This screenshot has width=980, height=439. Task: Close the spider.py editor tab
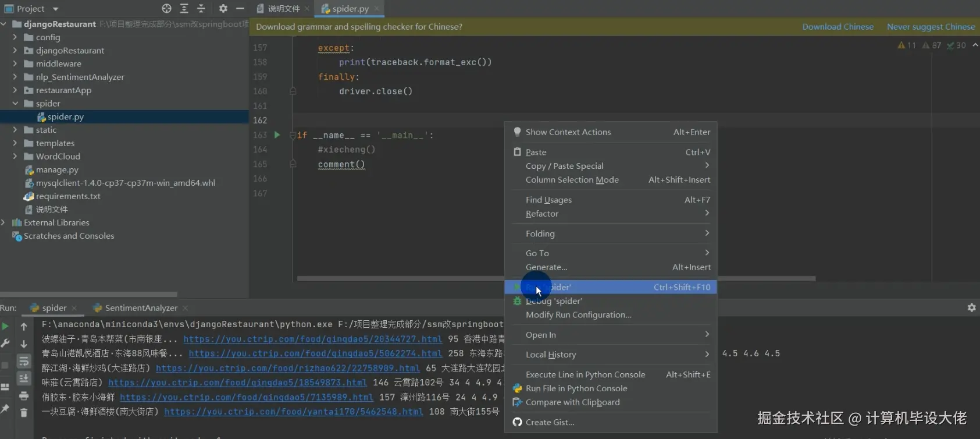pyautogui.click(x=377, y=9)
